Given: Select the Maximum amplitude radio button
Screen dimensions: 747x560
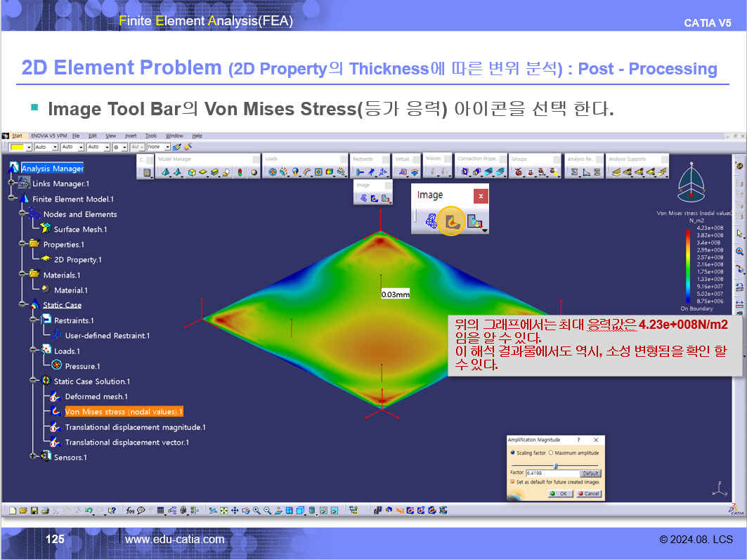Looking at the screenshot, I should click(x=550, y=453).
